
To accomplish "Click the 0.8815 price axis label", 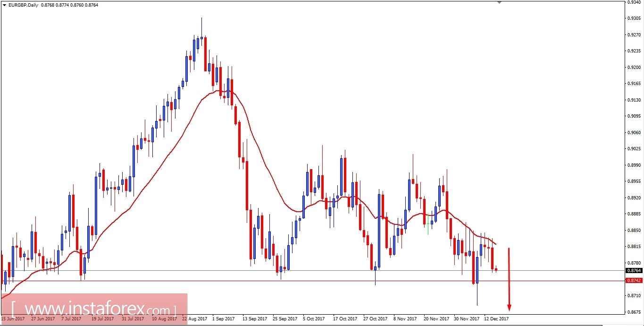I will 634,247.
